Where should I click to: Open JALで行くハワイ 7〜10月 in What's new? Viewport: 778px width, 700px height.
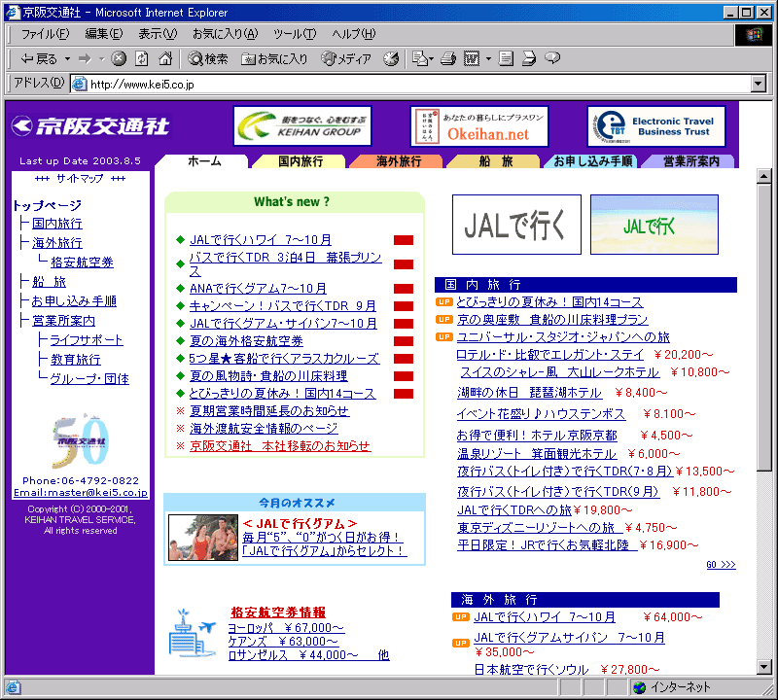tap(261, 239)
